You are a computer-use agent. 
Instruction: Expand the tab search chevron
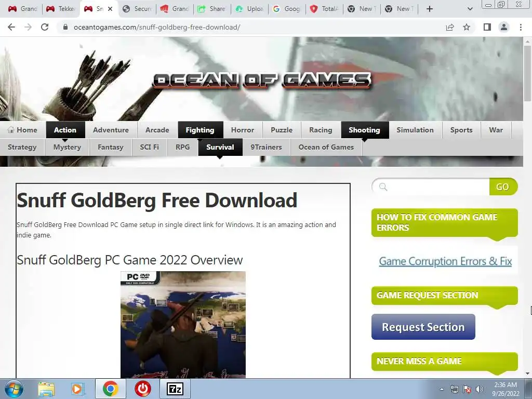(470, 9)
